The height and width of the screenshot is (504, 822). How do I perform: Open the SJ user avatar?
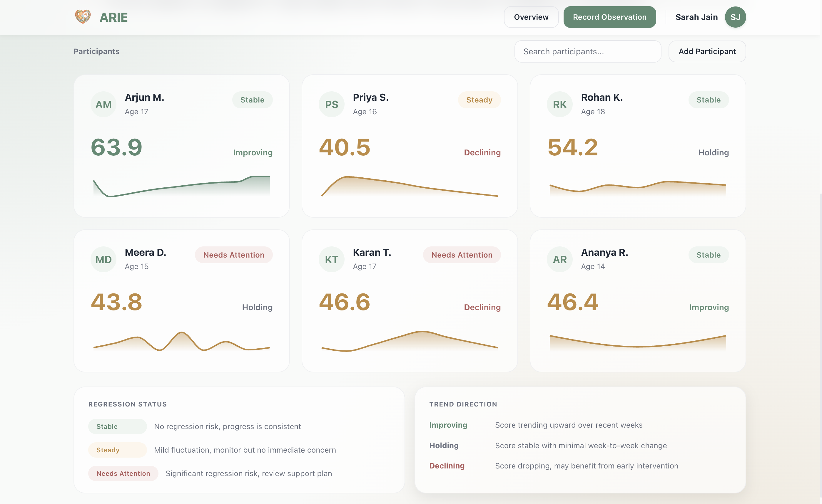[735, 17]
